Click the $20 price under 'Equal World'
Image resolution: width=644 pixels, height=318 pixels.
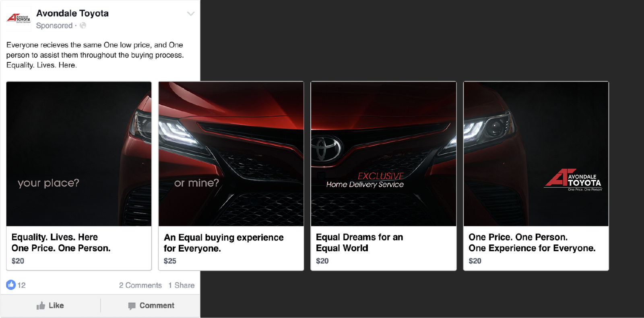click(x=322, y=261)
